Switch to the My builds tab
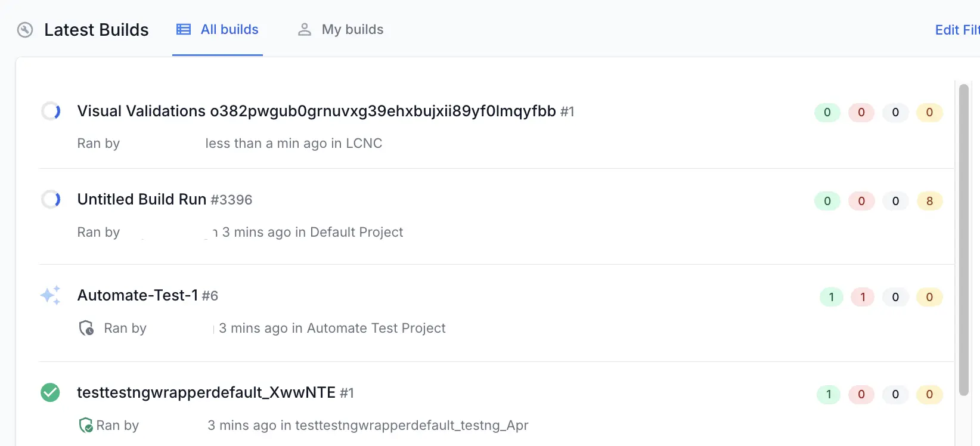 (352, 30)
